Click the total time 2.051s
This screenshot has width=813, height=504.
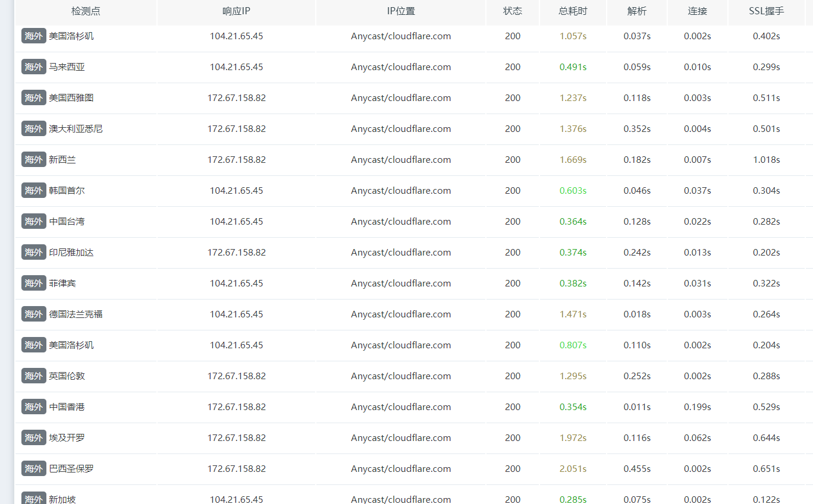click(x=573, y=469)
